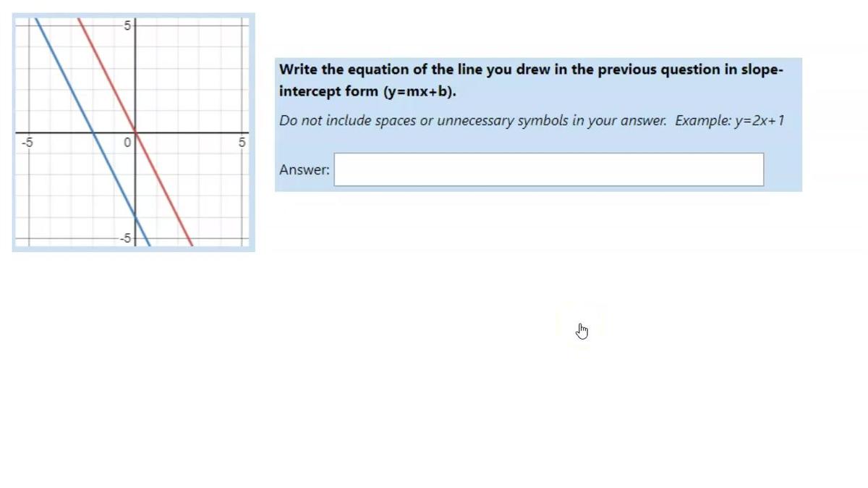Screen dimensions: 868x488
Task: Click the blue line's x-axis intercept point
Action: click(x=93, y=133)
